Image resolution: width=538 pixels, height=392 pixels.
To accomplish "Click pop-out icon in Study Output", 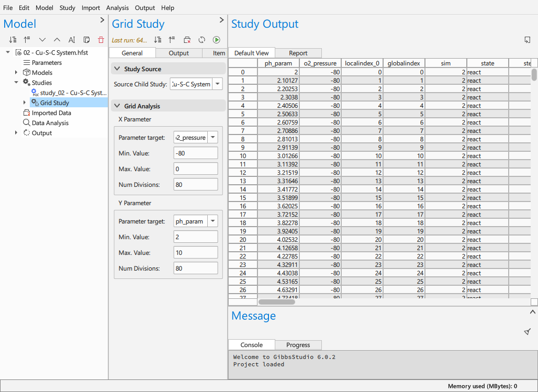I will click(528, 40).
